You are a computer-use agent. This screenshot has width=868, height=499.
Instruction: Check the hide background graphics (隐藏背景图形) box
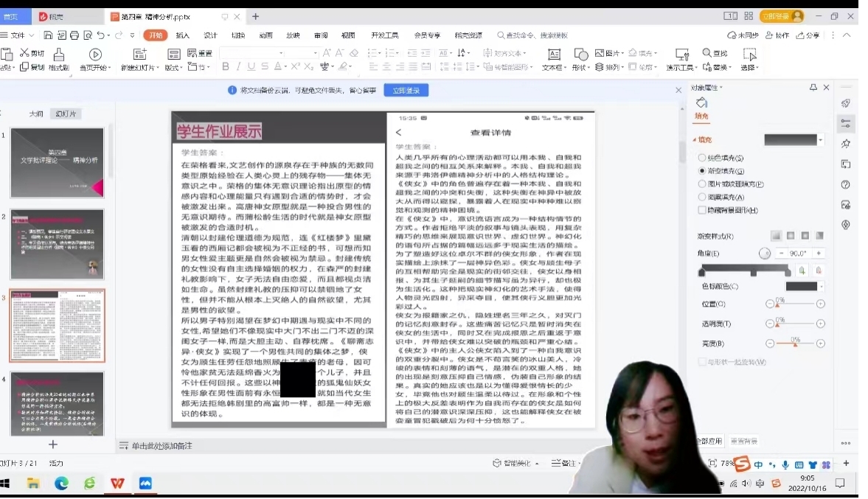tap(702, 210)
